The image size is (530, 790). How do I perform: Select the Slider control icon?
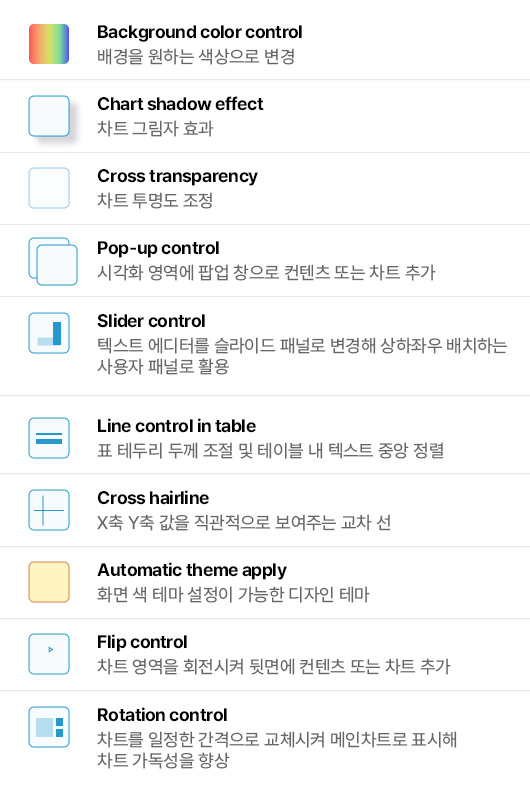[x=49, y=333]
